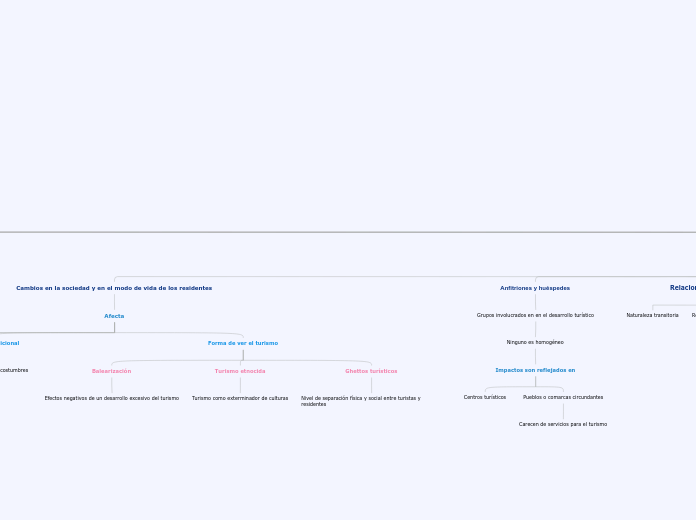Click the horizontal gray divider line
This screenshot has height=520, width=696.
point(348,232)
